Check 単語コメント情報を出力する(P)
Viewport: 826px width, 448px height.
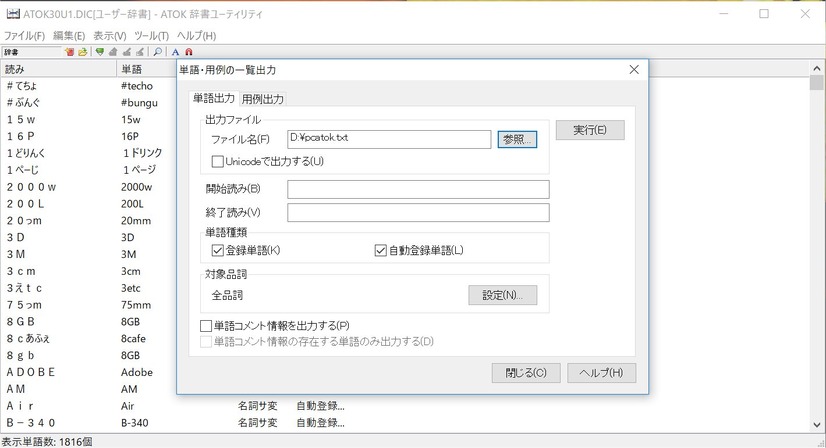coord(206,326)
